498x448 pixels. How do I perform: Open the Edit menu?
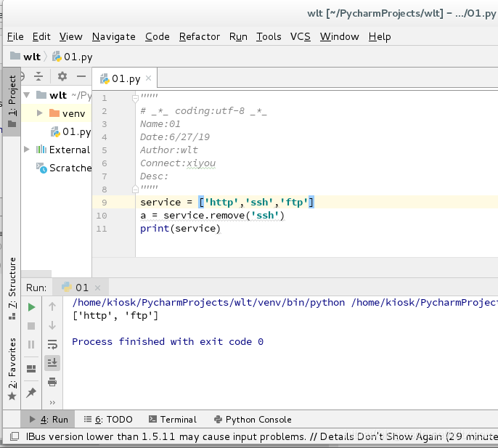41,37
